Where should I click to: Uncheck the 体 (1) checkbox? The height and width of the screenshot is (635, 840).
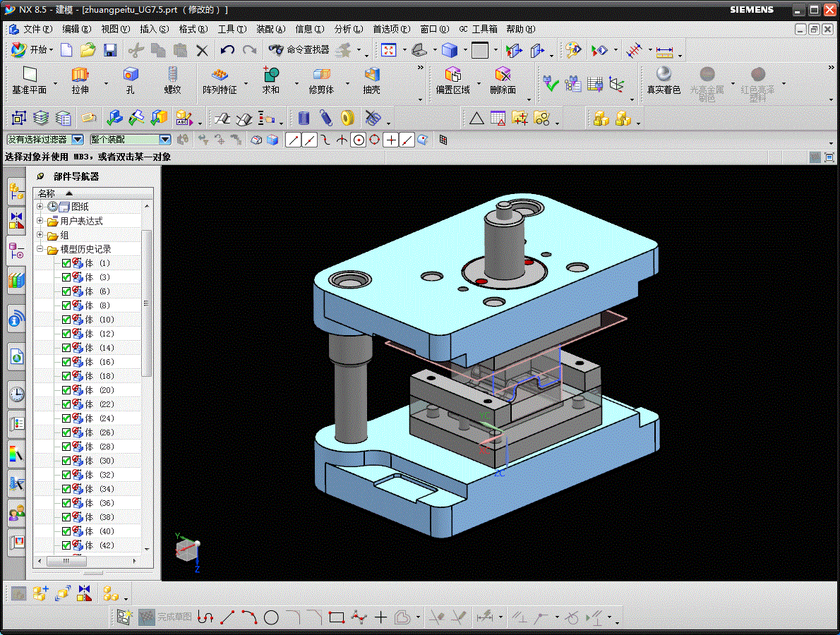pos(66,263)
